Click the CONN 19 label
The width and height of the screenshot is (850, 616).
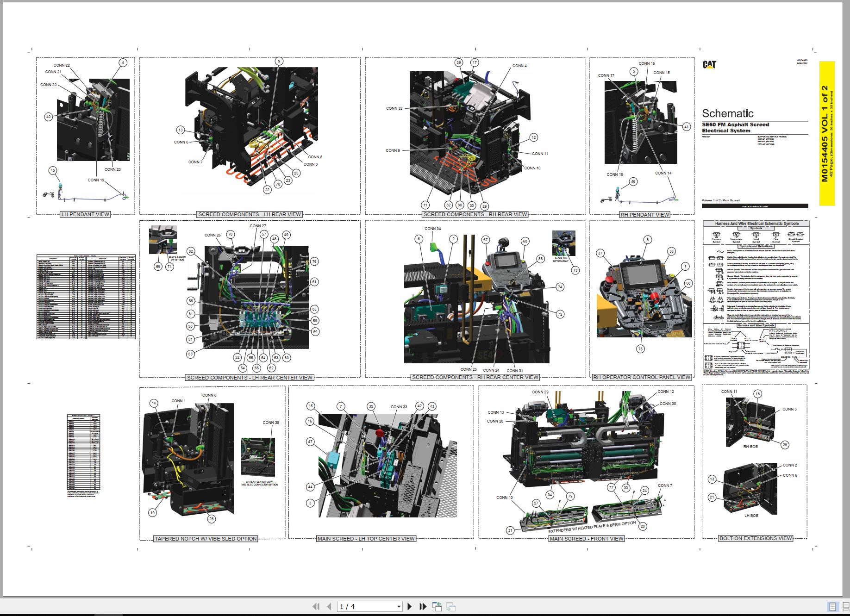point(96,180)
